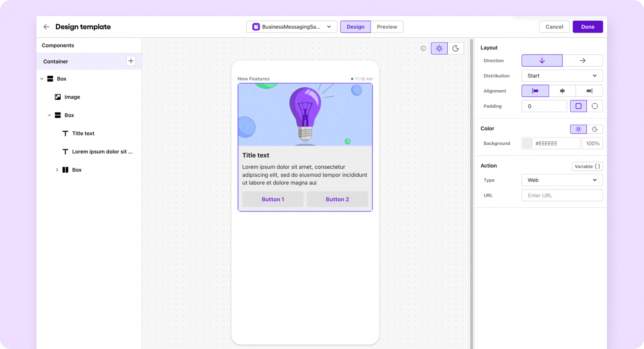Open the Action Type dropdown showing Web

coord(562,180)
